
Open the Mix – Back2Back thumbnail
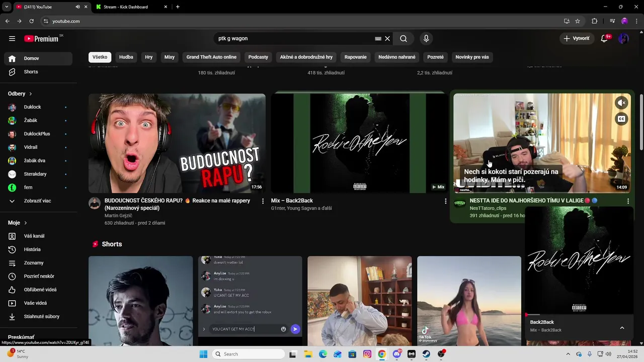coord(359,143)
